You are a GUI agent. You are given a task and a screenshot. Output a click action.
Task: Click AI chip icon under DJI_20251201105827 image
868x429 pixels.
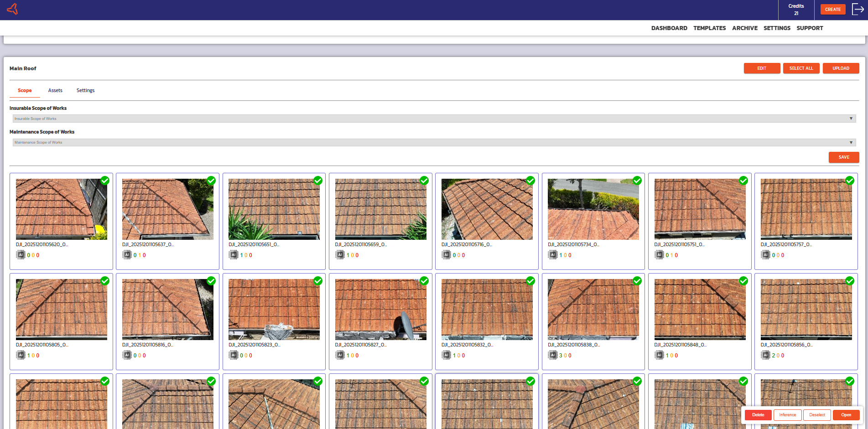click(340, 355)
